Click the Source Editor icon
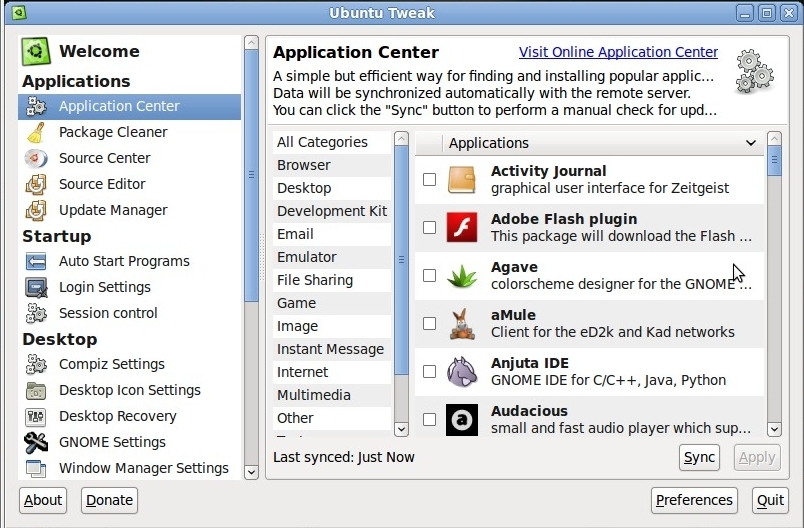This screenshot has width=804, height=528. [x=36, y=184]
